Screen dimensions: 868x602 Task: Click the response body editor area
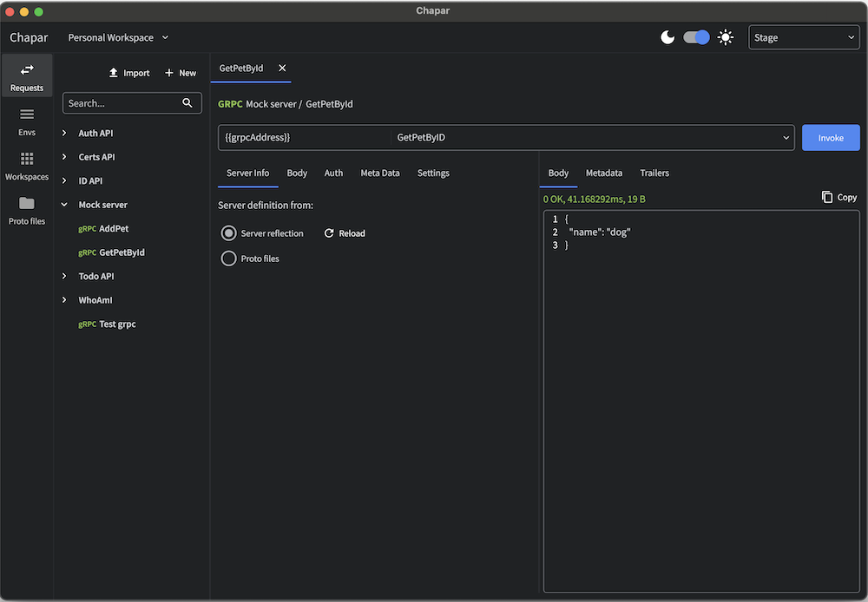[x=701, y=402]
